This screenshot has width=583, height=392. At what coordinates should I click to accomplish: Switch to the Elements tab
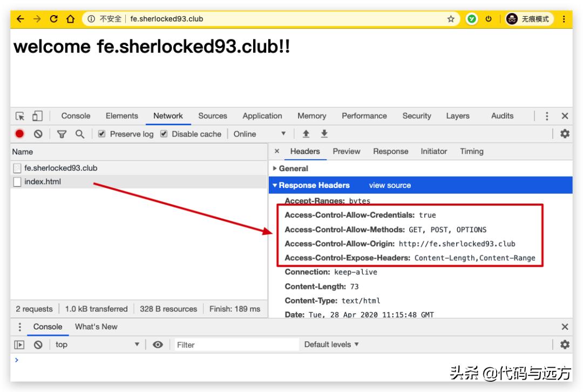click(121, 116)
